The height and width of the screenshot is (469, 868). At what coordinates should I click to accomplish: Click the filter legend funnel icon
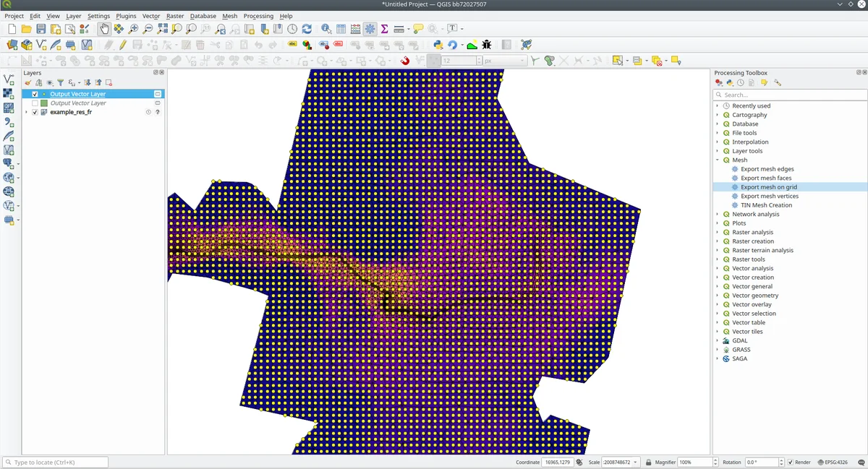(x=61, y=83)
